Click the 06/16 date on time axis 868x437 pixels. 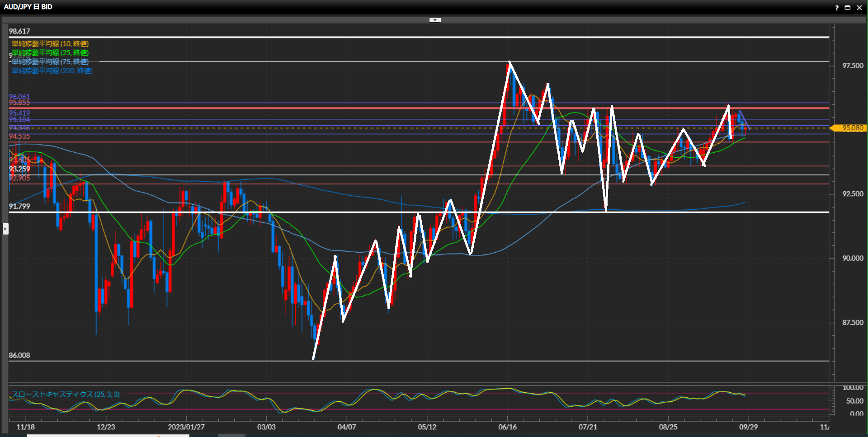click(507, 427)
